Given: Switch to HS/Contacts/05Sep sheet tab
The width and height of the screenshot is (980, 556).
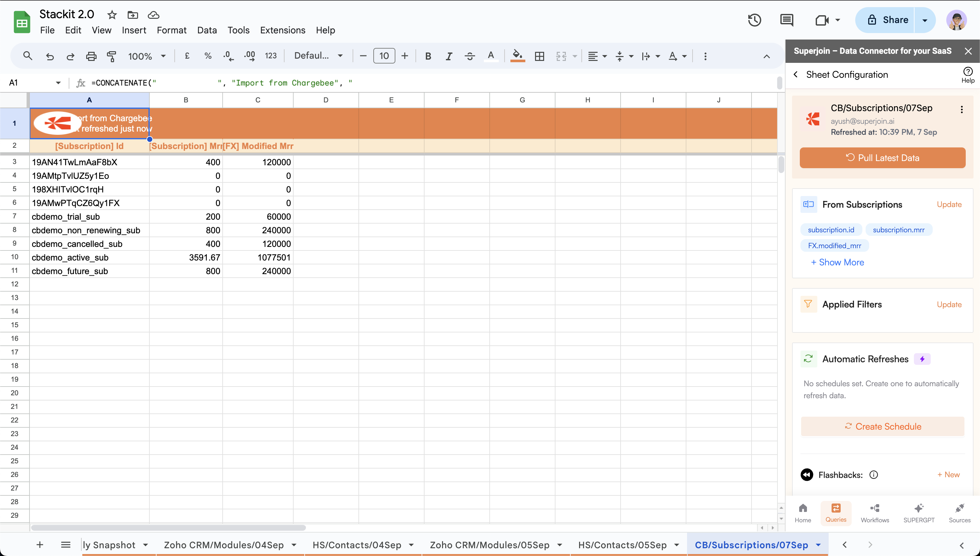Looking at the screenshot, I should pos(622,545).
